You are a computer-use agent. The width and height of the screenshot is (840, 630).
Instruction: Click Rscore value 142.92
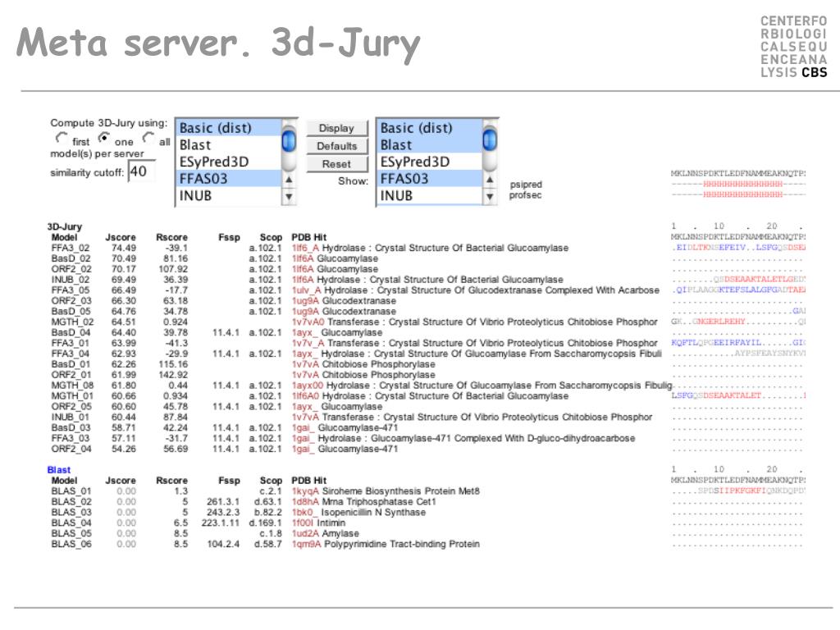click(x=174, y=375)
